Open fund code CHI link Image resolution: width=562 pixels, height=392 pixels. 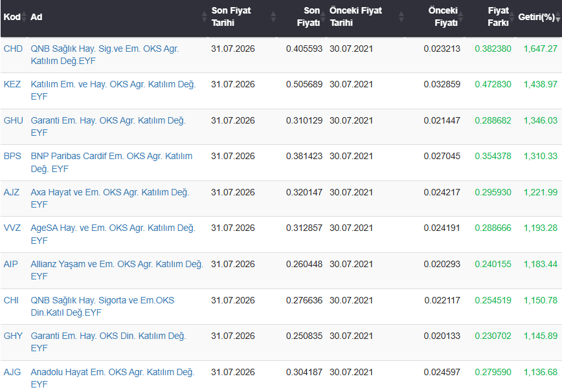coord(11,300)
